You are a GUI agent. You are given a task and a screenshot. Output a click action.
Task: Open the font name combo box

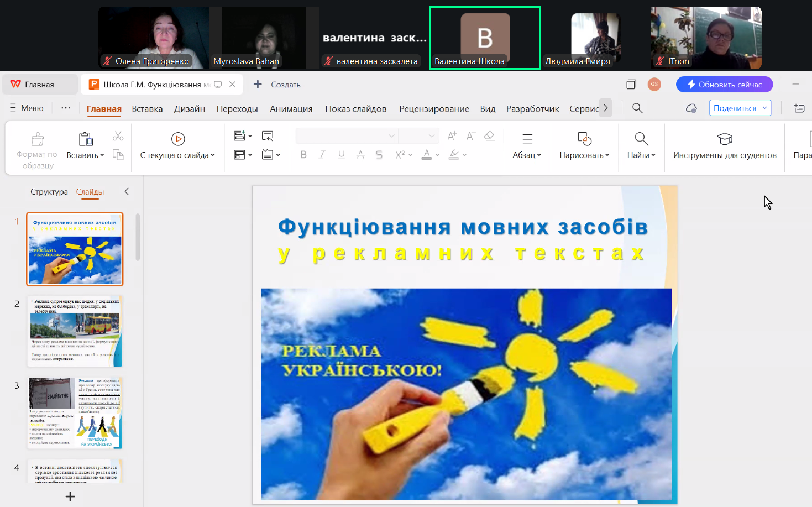click(x=346, y=136)
